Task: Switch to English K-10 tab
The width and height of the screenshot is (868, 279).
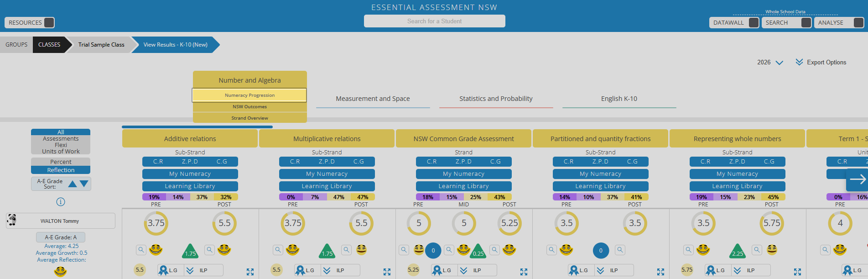Action: click(619, 99)
